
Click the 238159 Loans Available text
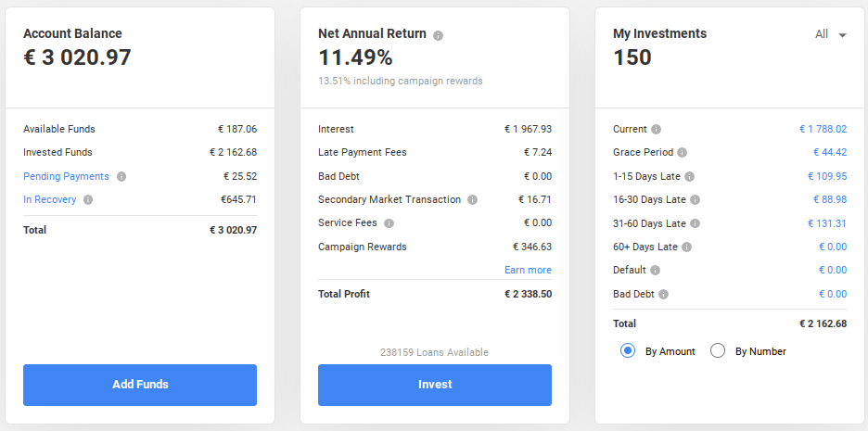[x=434, y=352]
